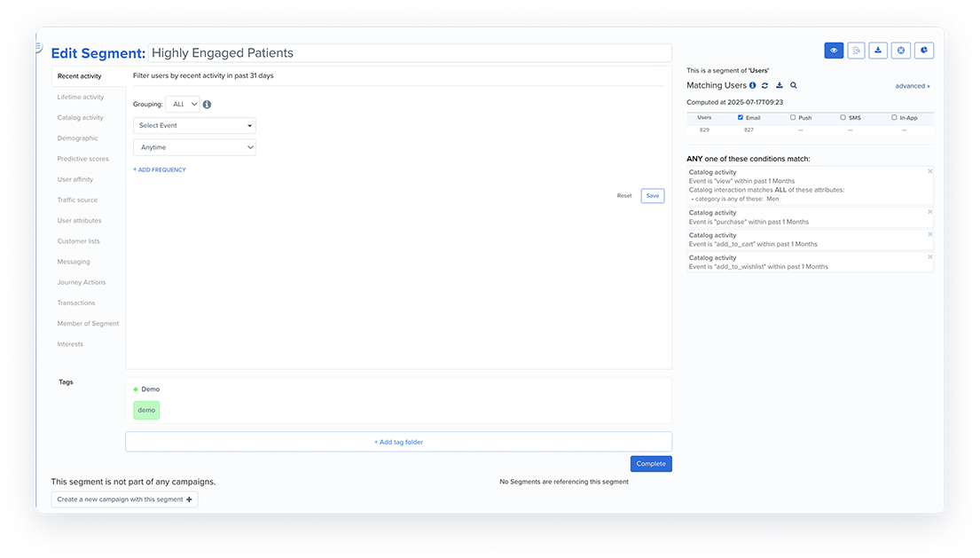
Task: Click the search icon next to Matching Users
Action: 793,85
